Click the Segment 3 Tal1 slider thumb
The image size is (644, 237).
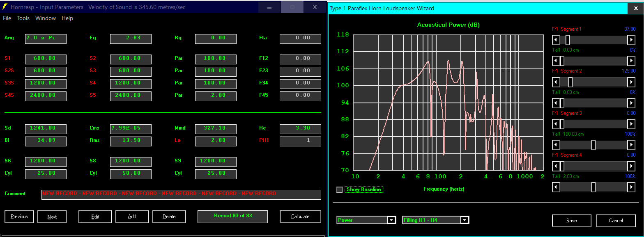(593, 145)
